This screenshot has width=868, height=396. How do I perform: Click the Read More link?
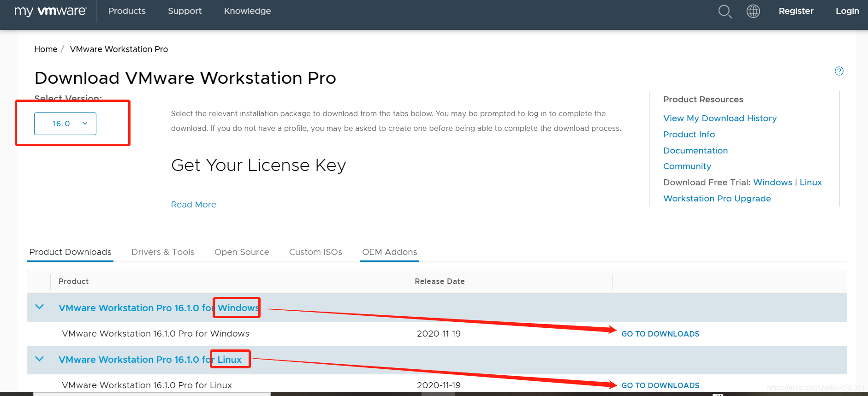[x=194, y=205]
